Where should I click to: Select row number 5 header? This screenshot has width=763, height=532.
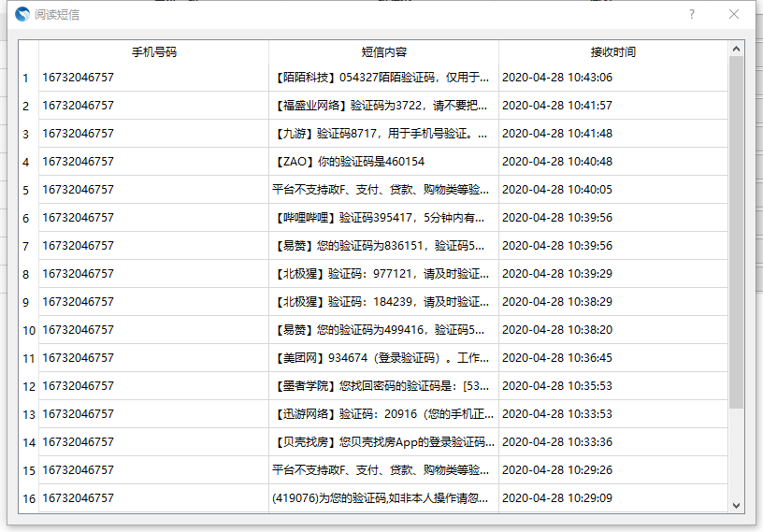[28, 190]
